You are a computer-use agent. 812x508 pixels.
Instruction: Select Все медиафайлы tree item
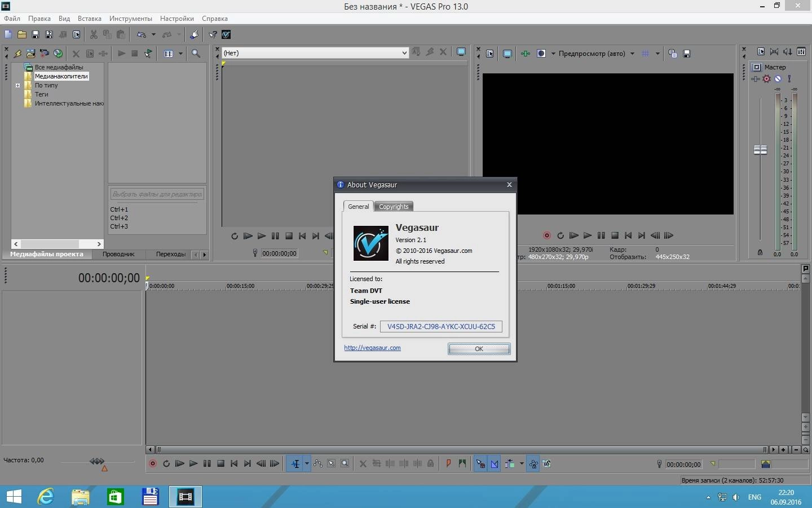coord(59,67)
